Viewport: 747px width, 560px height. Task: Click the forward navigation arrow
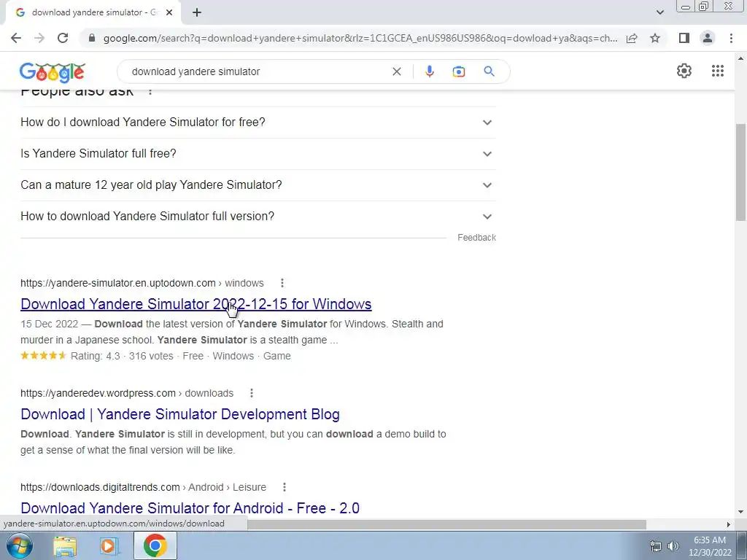pos(39,38)
